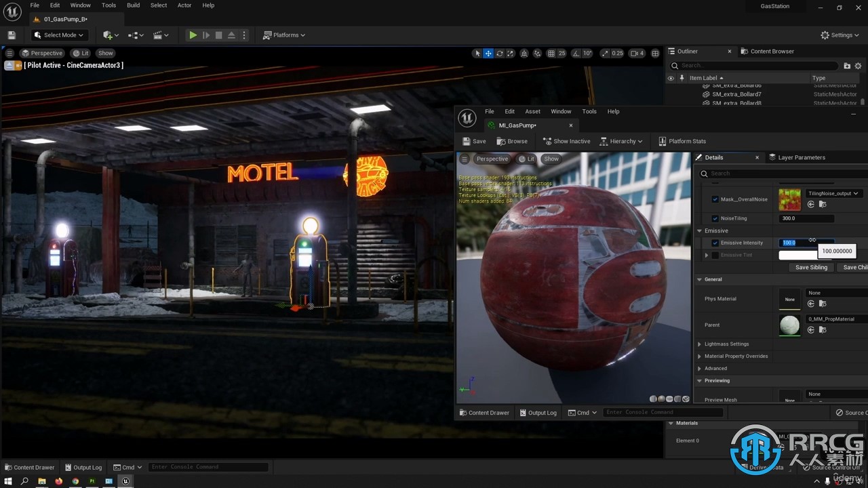Click the Eject button in the play toolbar

pyautogui.click(x=231, y=35)
